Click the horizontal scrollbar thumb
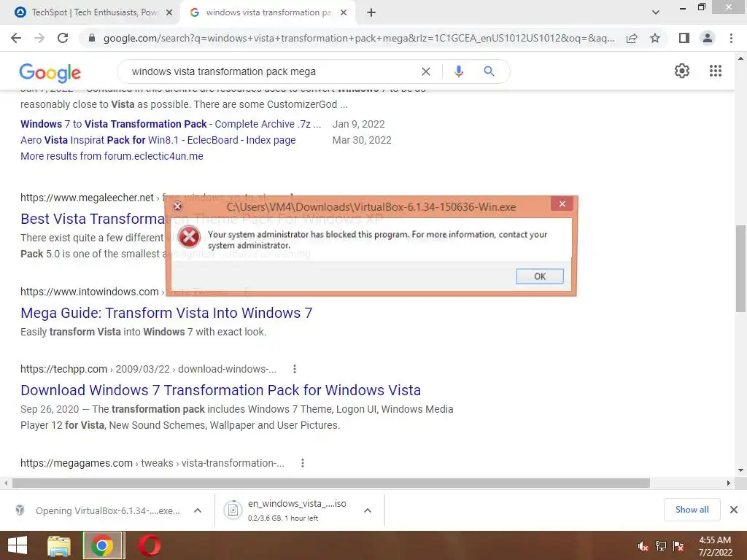The width and height of the screenshot is (747, 560). click(x=331, y=483)
